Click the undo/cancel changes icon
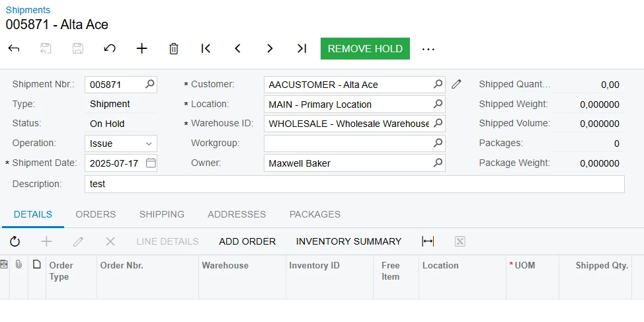The height and width of the screenshot is (322, 644). pos(110,48)
